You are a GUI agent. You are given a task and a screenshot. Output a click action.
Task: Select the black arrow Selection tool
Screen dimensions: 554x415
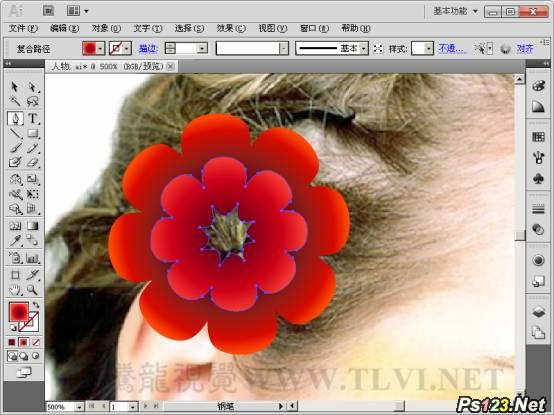(x=15, y=87)
